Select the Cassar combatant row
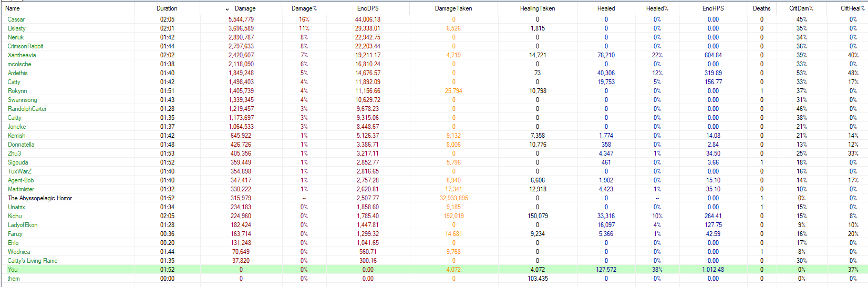Screen dimensions: 868x287 (16, 19)
